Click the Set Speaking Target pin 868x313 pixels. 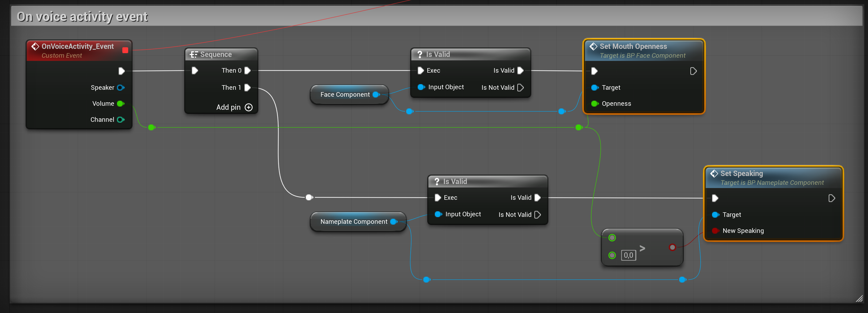click(715, 215)
